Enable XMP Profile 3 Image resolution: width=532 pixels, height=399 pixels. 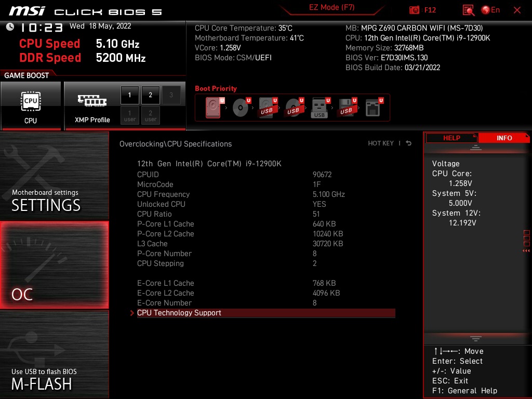(x=171, y=95)
